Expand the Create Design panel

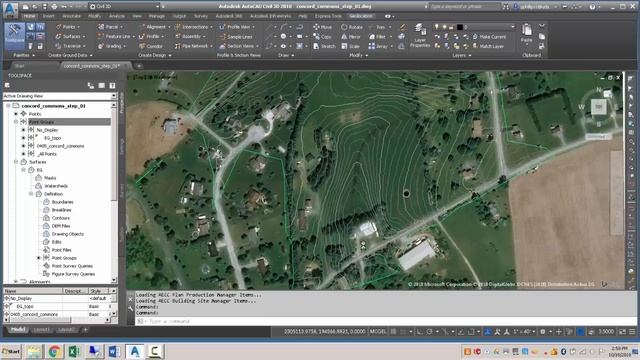pos(155,55)
